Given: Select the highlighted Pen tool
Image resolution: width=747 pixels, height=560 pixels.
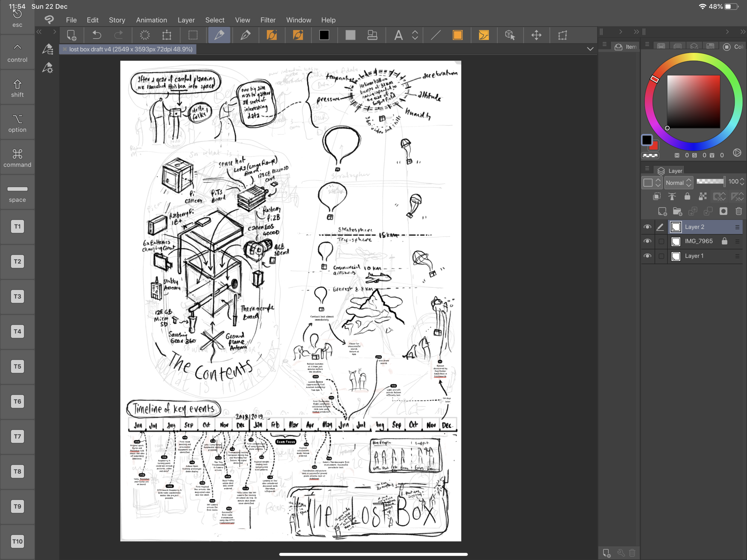Looking at the screenshot, I should click(x=219, y=35).
